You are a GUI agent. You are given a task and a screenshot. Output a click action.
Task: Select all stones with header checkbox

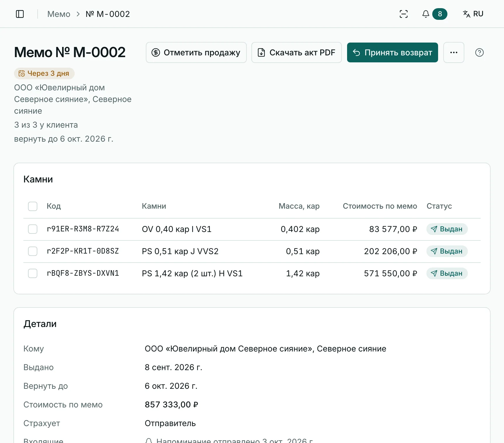[33, 206]
